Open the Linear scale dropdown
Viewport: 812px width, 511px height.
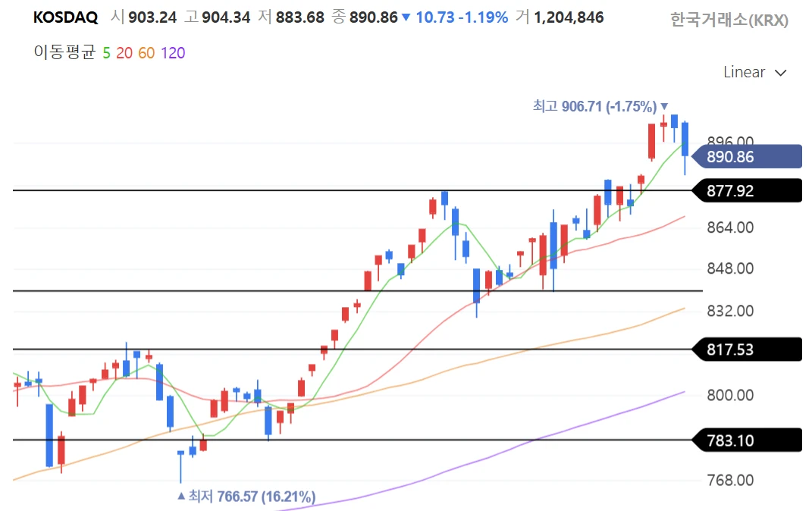coord(754,72)
